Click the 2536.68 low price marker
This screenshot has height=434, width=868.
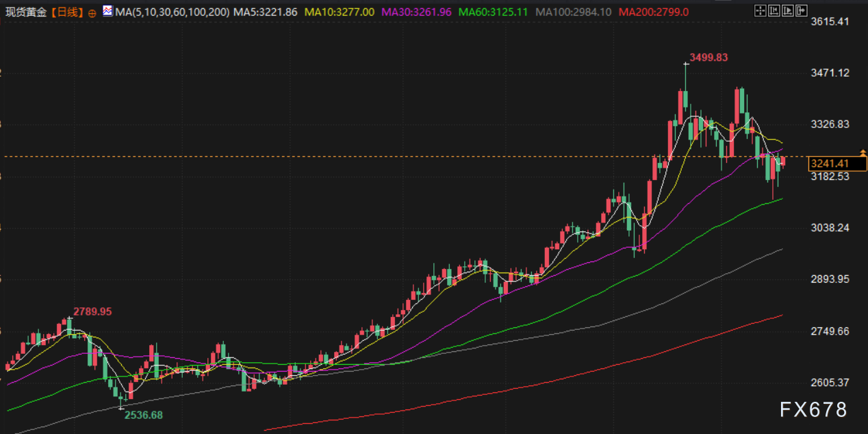143,415
